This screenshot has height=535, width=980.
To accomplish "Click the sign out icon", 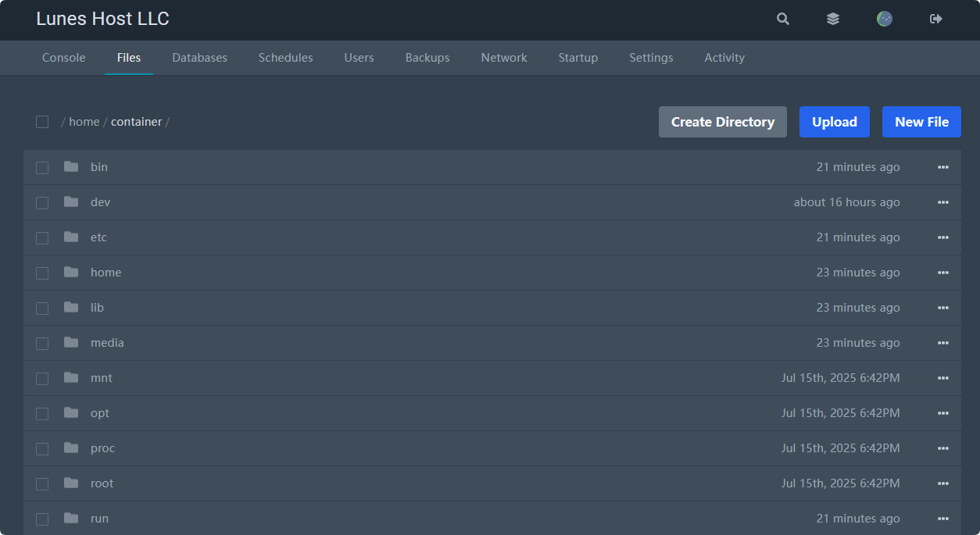I will (x=935, y=20).
